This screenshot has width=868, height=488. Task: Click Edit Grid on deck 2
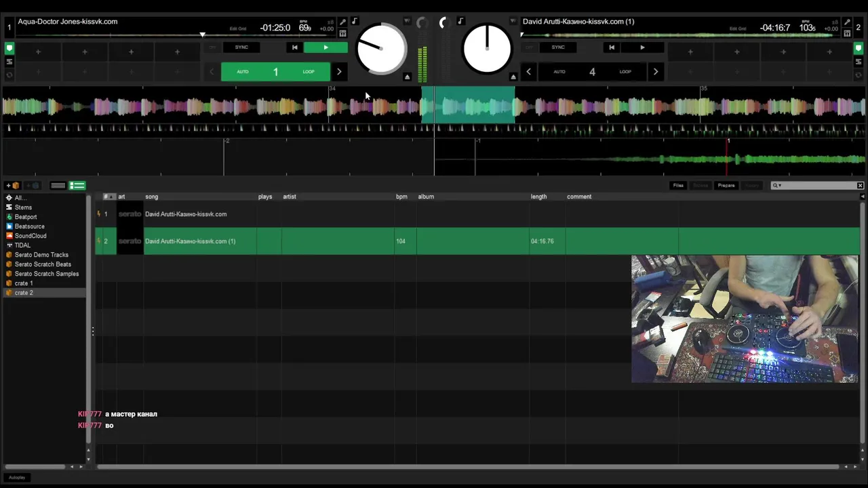(738, 28)
